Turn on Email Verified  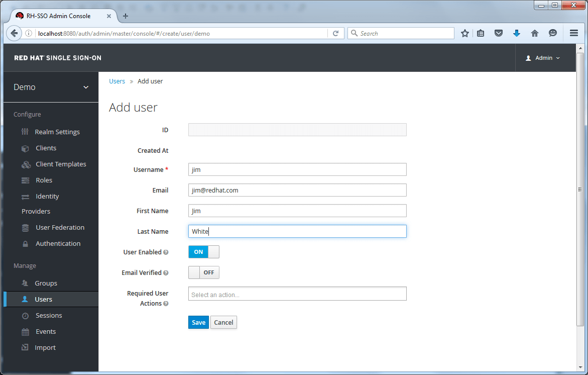[x=209, y=272]
